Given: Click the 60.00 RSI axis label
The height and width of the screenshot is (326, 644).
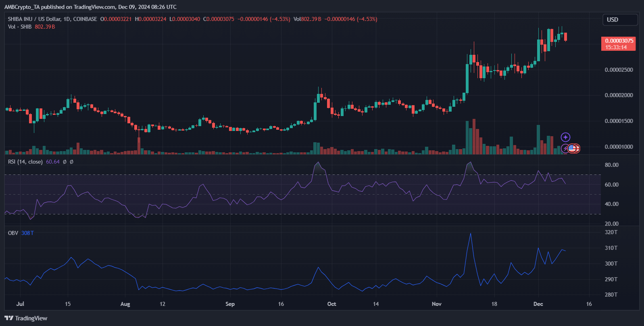Looking at the screenshot, I should (x=612, y=185).
